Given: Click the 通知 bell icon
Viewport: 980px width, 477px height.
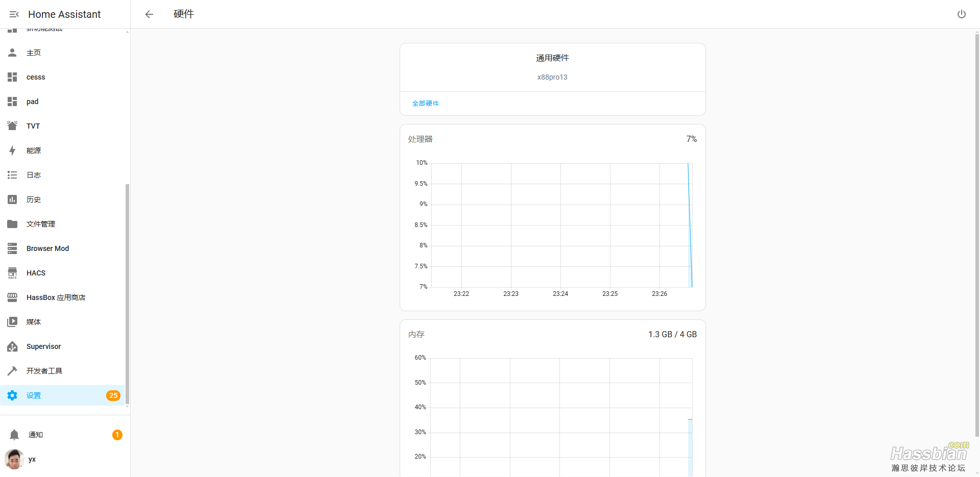Looking at the screenshot, I should 14,435.
